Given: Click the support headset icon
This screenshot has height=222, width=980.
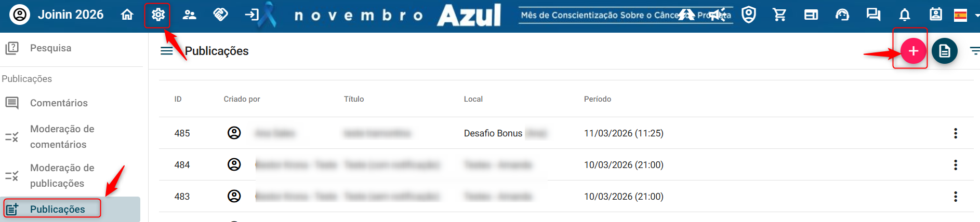Looking at the screenshot, I should (842, 15).
